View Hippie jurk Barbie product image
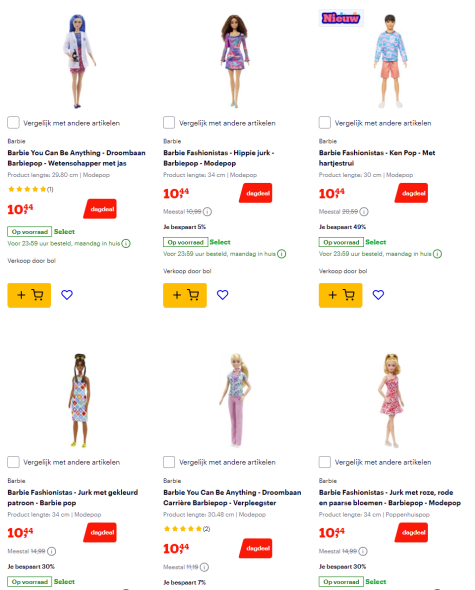 click(235, 61)
